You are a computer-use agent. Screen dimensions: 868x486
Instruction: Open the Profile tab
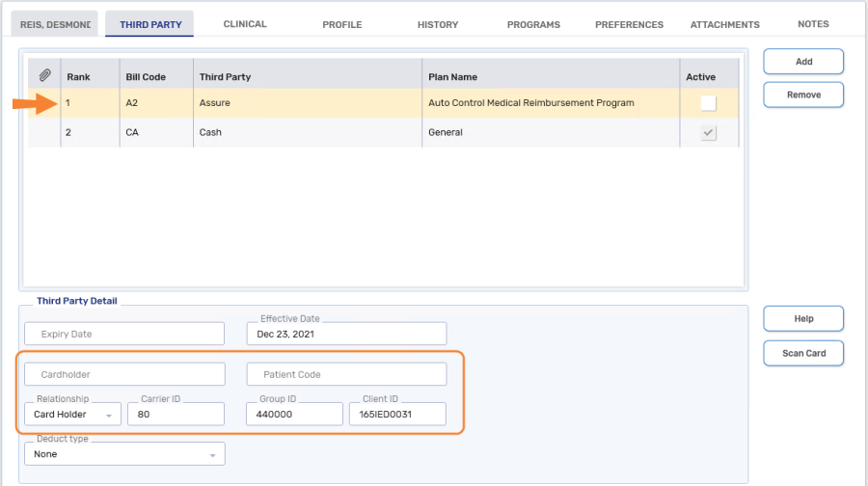[341, 24]
